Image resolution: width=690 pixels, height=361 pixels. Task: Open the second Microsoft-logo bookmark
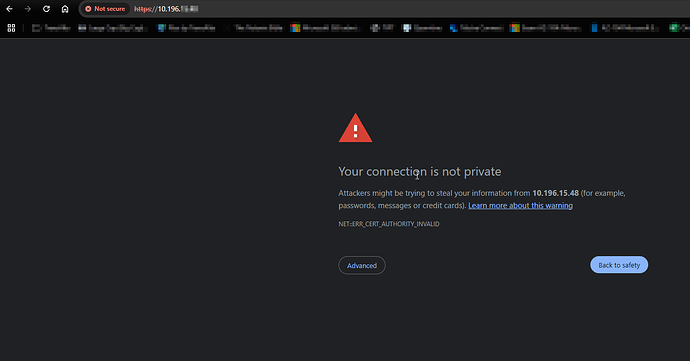(x=546, y=28)
